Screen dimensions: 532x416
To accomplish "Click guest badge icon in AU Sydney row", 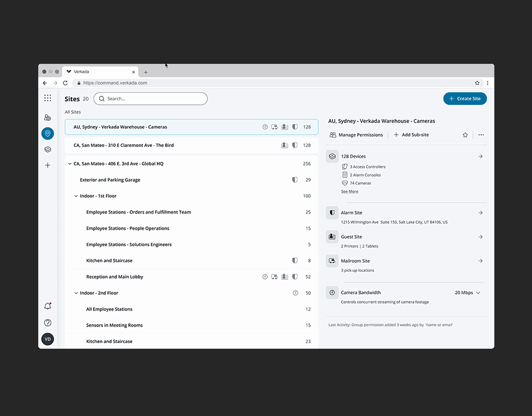I will (285, 127).
